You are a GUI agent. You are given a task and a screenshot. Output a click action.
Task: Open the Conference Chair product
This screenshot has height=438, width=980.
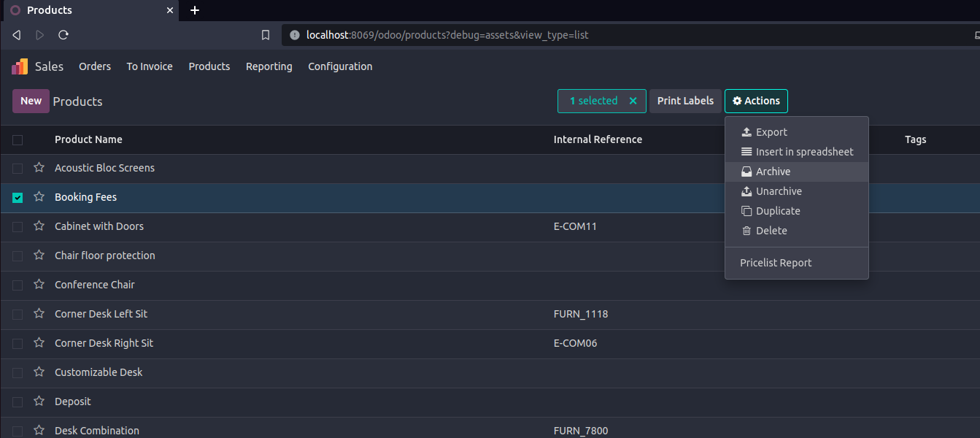pos(95,285)
